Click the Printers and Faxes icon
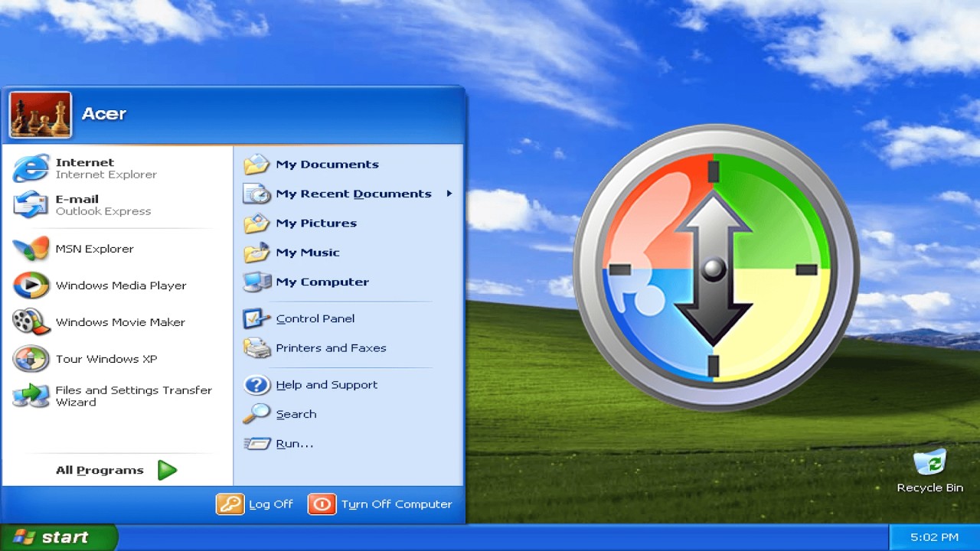 tap(256, 347)
